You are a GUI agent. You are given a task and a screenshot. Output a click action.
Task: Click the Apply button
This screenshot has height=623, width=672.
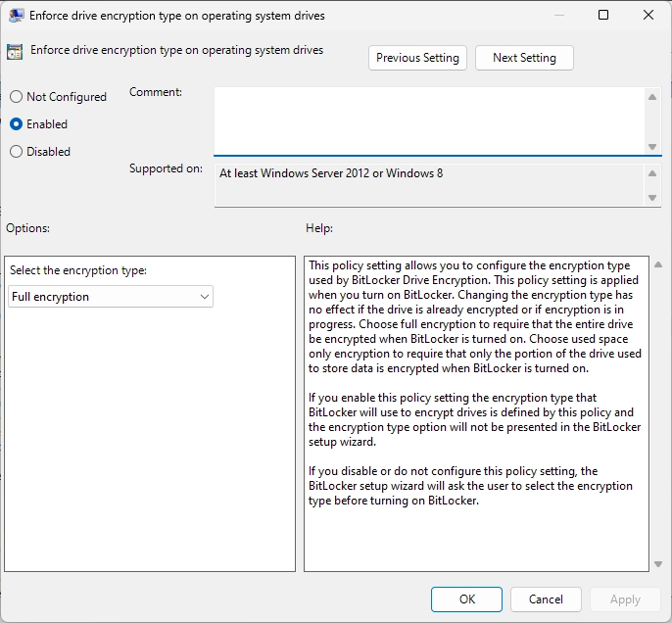coord(625,599)
